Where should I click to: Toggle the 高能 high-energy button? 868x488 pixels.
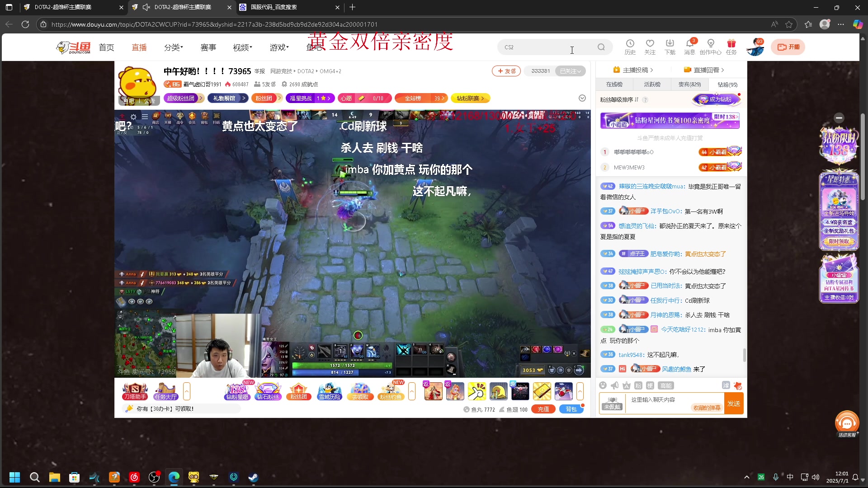pos(666,385)
